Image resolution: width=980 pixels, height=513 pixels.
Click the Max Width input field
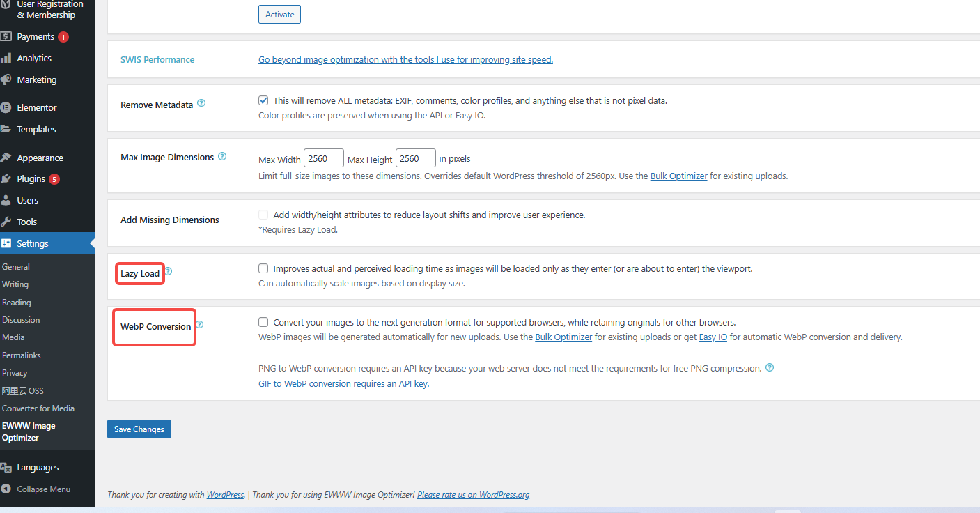[324, 158]
